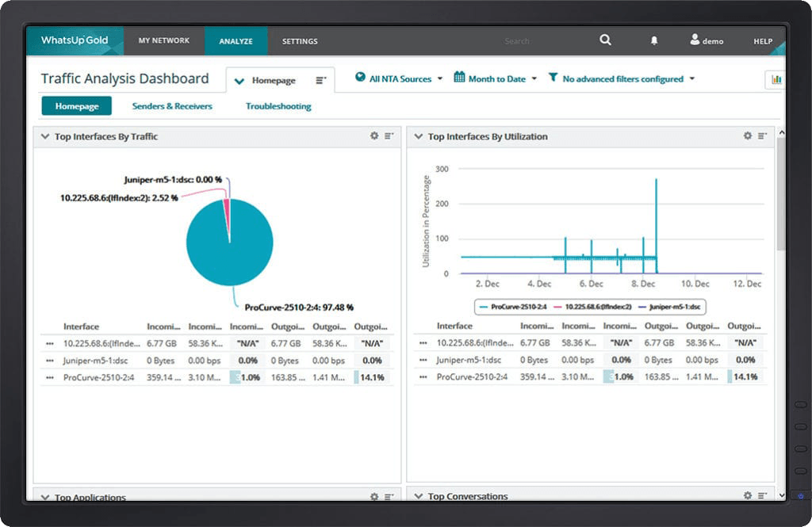Open the global search

click(x=604, y=40)
